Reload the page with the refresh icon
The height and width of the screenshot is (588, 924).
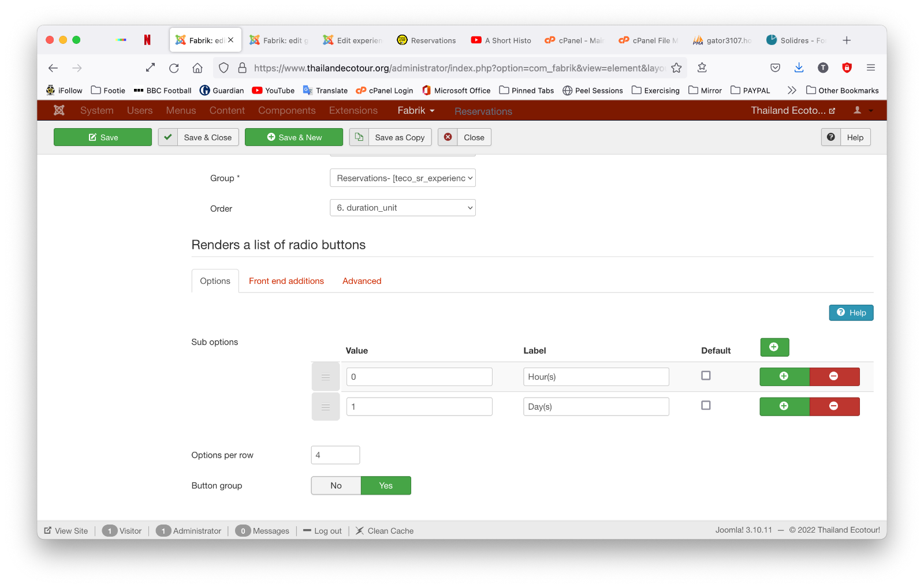click(x=174, y=68)
